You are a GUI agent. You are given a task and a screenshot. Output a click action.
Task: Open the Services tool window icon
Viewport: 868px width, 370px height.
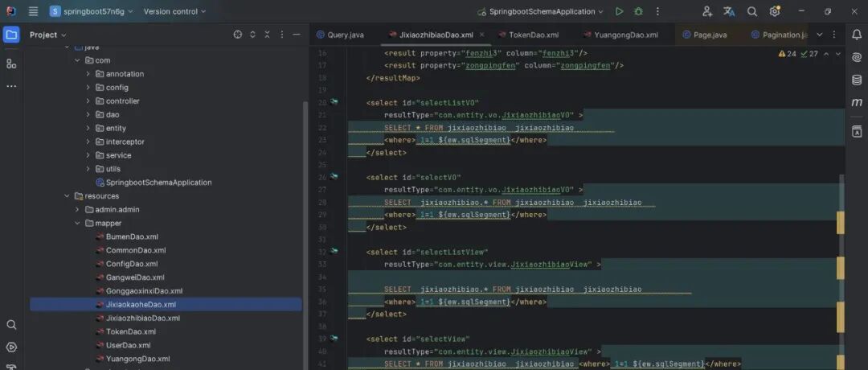coord(11,347)
